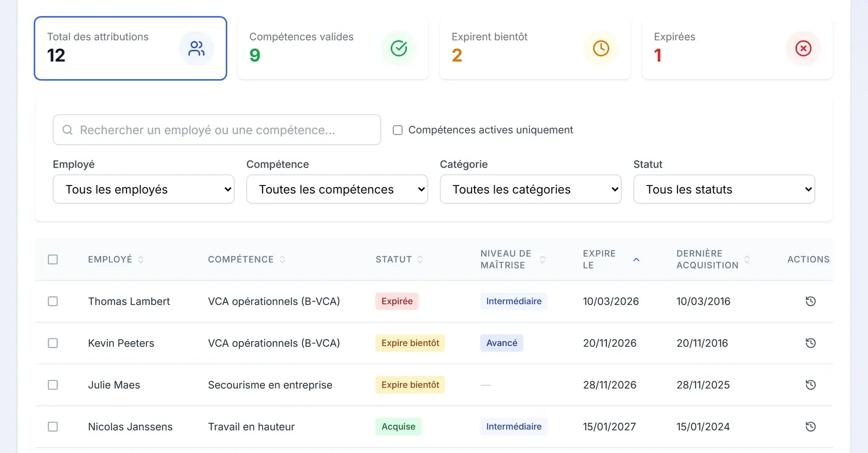This screenshot has width=868, height=453.
Task: Click the Expirée status badge for Thomas Lambert
Action: coord(397,301)
